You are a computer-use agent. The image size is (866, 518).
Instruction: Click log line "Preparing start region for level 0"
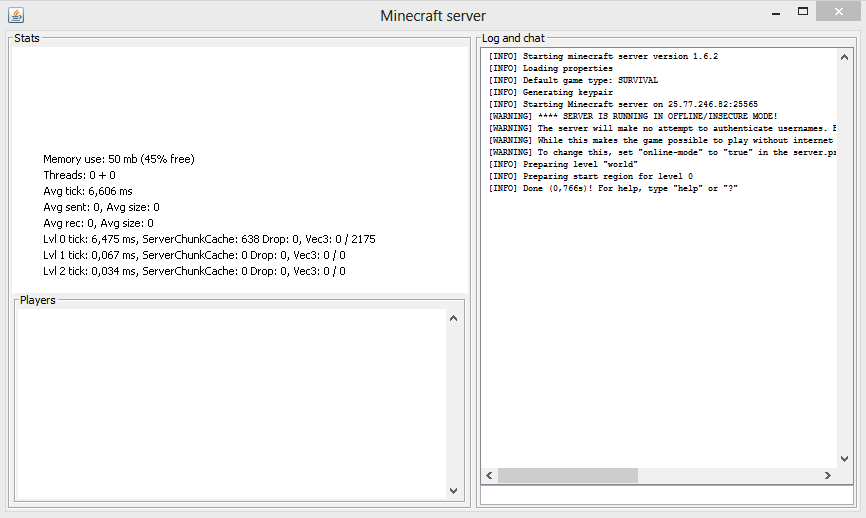tap(590, 177)
